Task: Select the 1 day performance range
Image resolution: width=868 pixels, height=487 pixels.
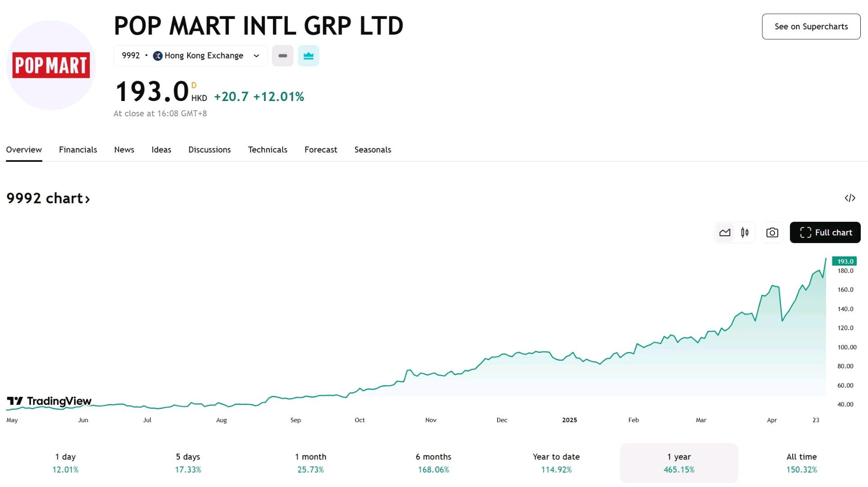Action: pyautogui.click(x=65, y=463)
